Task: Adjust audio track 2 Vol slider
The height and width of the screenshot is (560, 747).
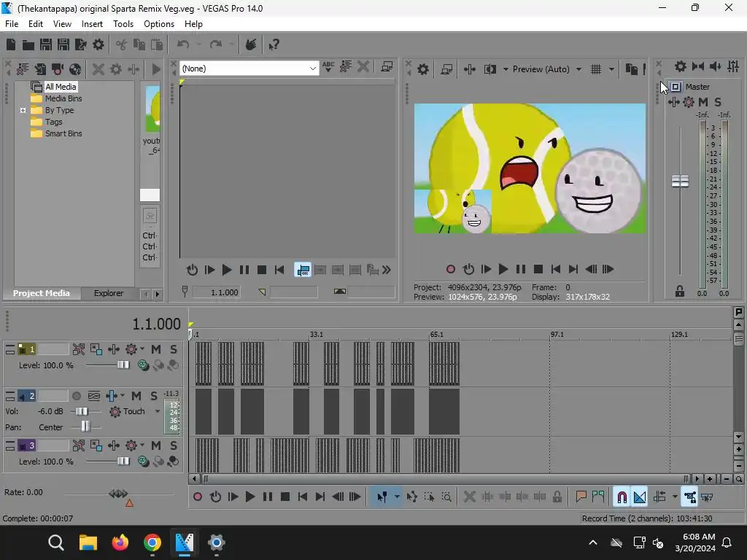Action: pos(82,411)
